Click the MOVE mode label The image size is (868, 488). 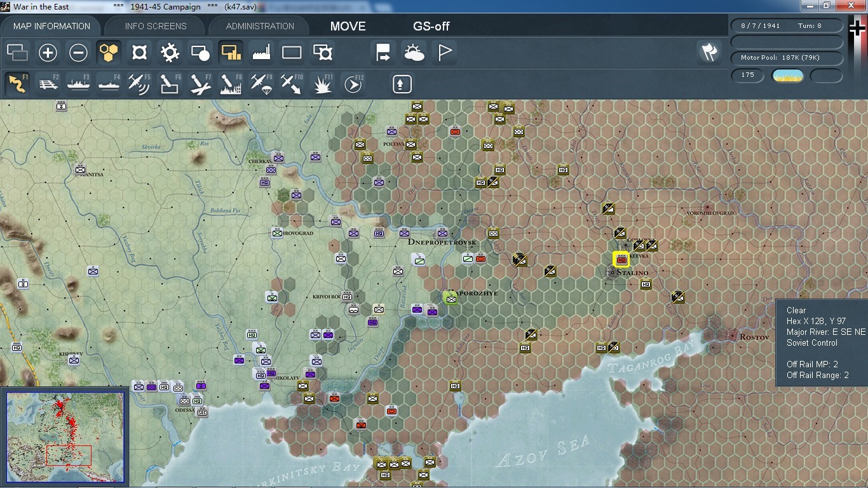click(348, 27)
